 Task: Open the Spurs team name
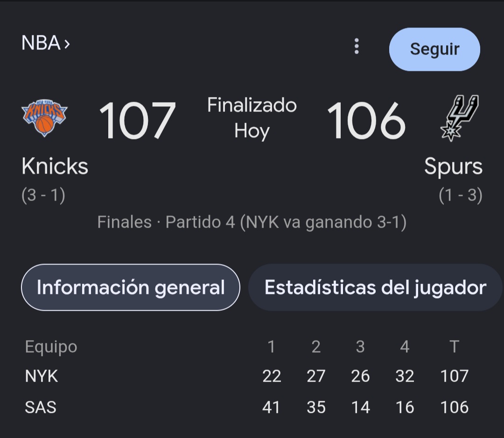point(453,167)
